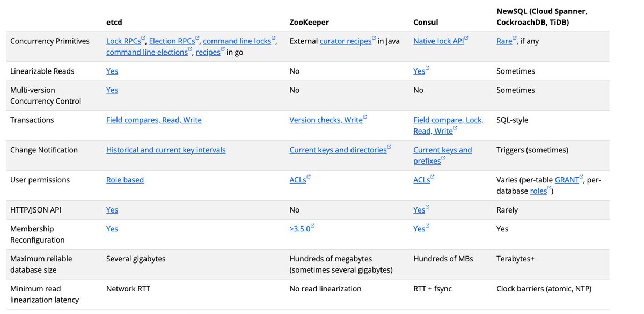The image size is (644, 314).
Task: Click etcd Yes under Linearizable Reads
Action: (112, 71)
